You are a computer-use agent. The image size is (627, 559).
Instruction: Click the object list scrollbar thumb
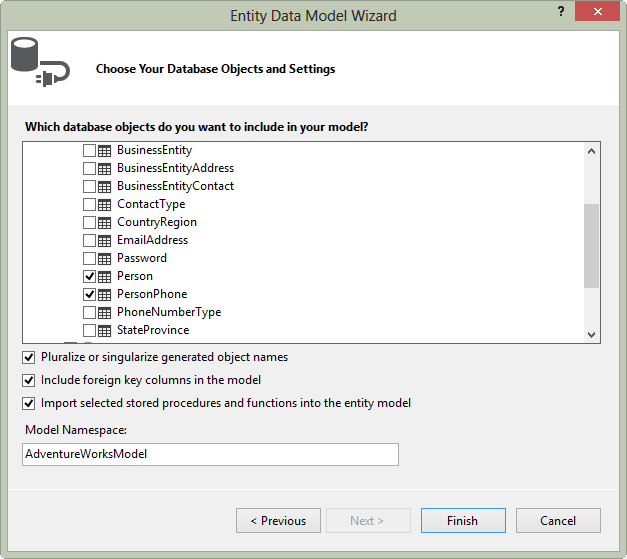coord(591,246)
